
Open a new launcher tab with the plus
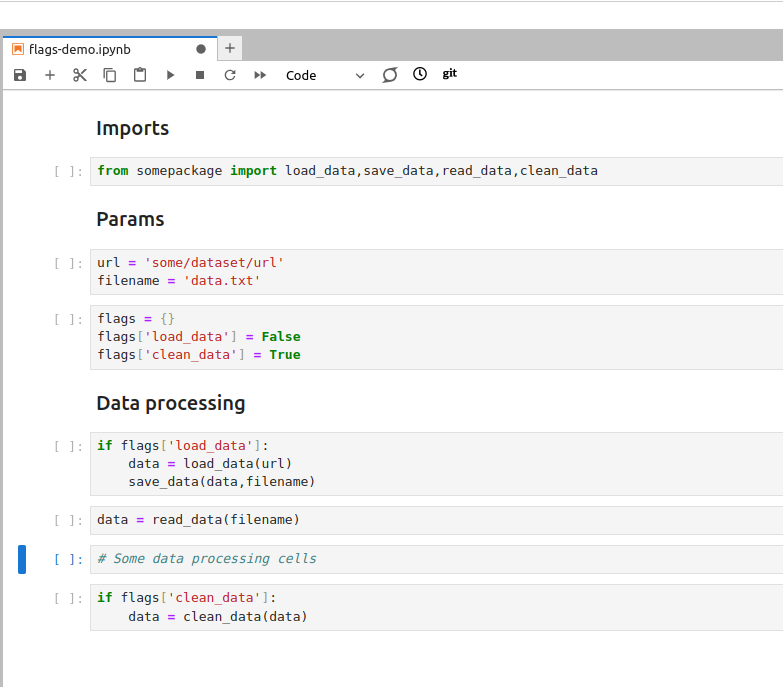[x=230, y=48]
